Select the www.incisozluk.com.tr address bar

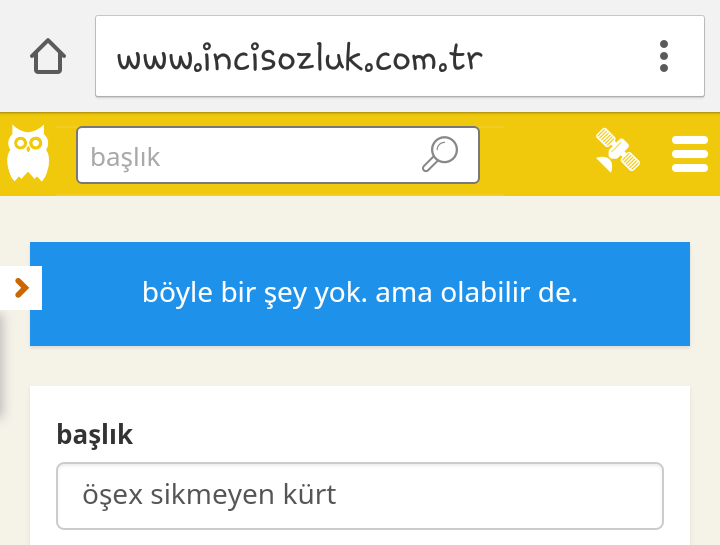click(x=399, y=56)
